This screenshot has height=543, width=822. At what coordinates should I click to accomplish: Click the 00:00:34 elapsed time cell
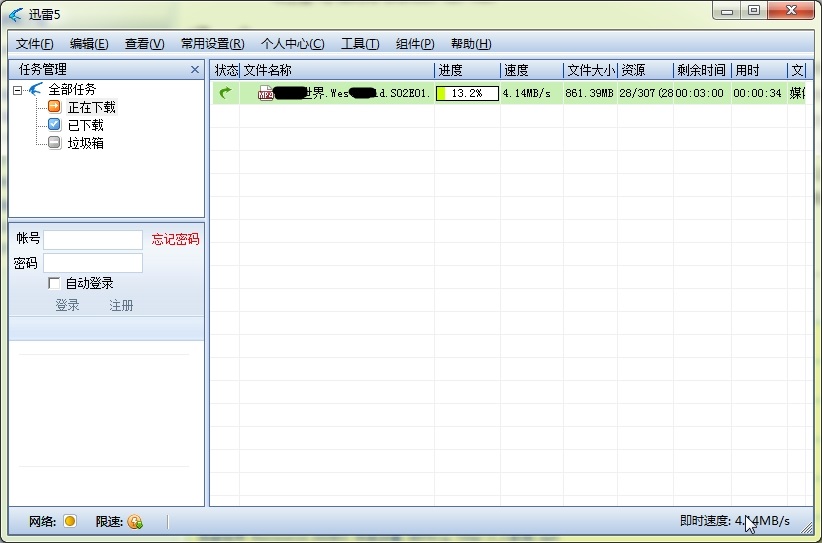click(758, 93)
